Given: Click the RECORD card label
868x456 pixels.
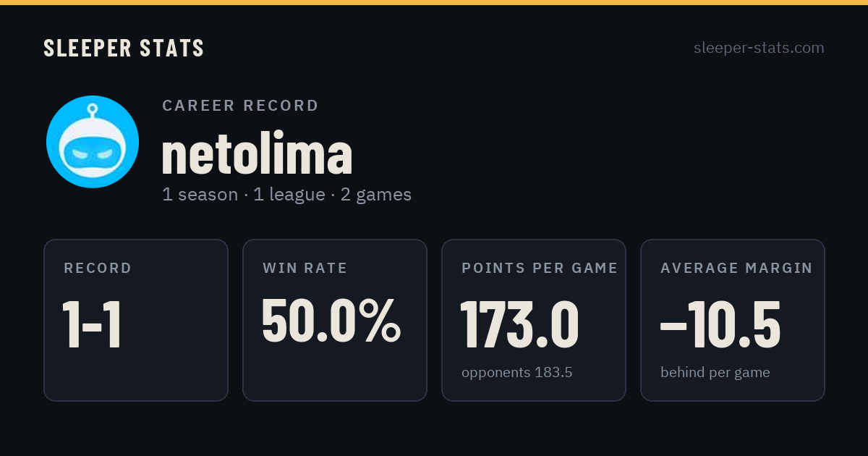Looking at the screenshot, I should coord(98,269).
